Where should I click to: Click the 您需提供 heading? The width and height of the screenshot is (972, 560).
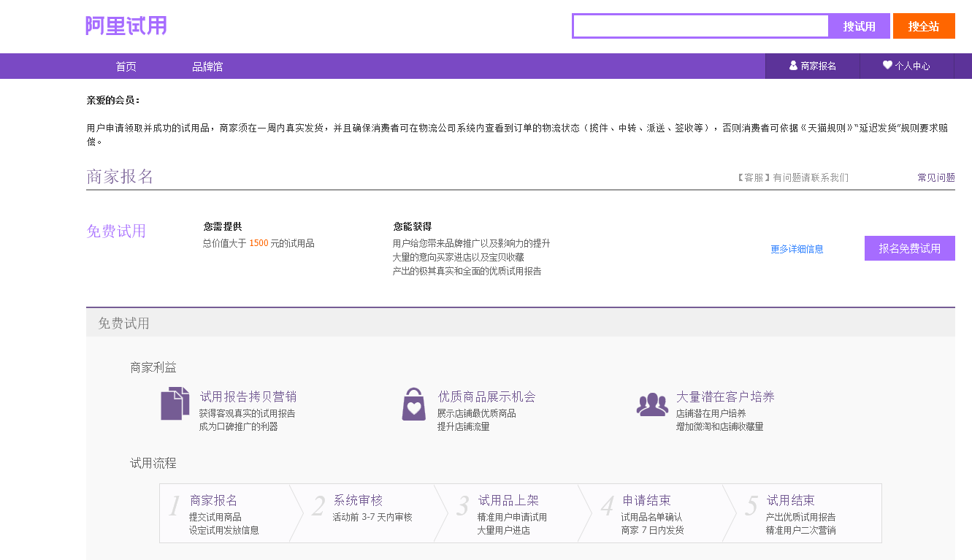click(x=223, y=226)
